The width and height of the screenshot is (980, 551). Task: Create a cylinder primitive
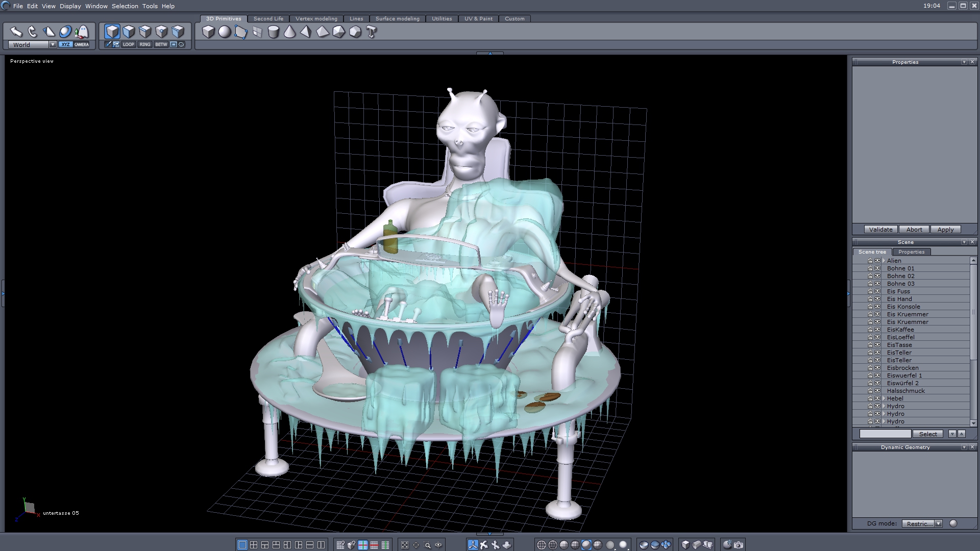pyautogui.click(x=274, y=32)
